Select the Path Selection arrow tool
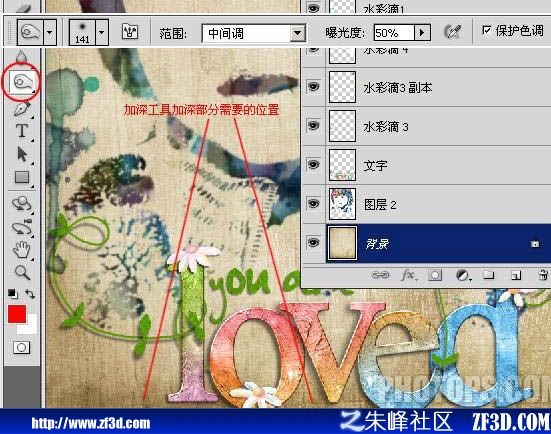The height and width of the screenshot is (434, 551). [22, 154]
